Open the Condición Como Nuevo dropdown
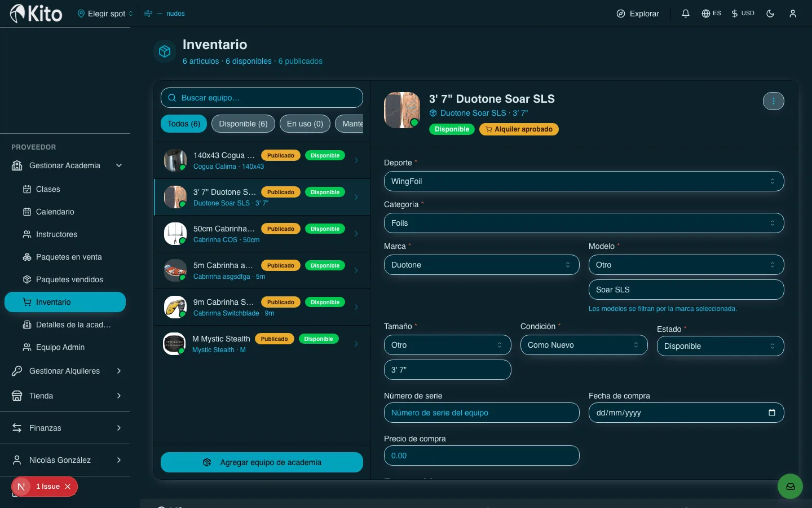 pos(584,345)
